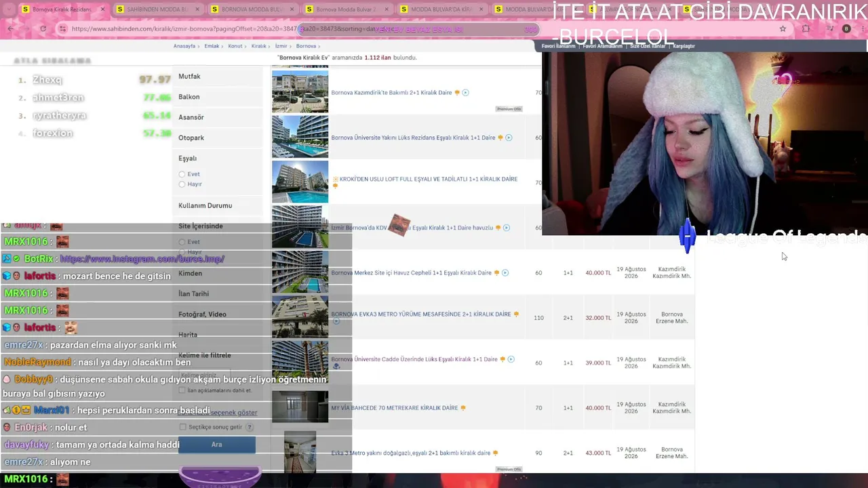Select Hayır under Site İçerisinde filter

click(182, 252)
